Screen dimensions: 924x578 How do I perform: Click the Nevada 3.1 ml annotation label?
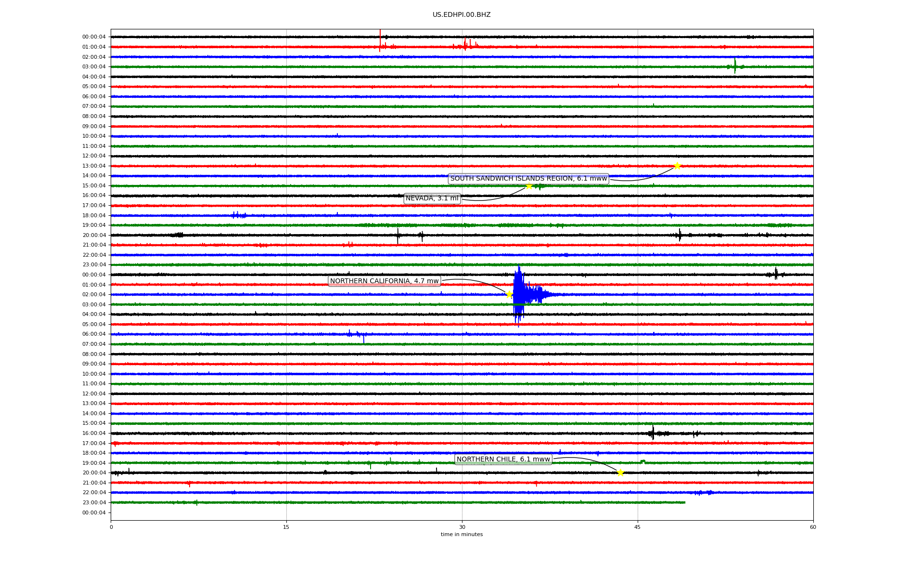[x=432, y=198]
